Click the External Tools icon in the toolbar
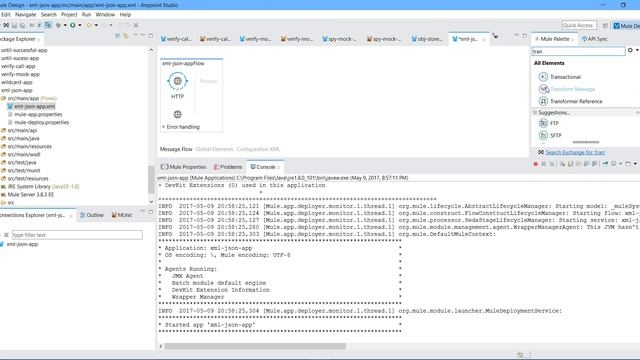This screenshot has width=640, height=360. [x=89, y=25]
